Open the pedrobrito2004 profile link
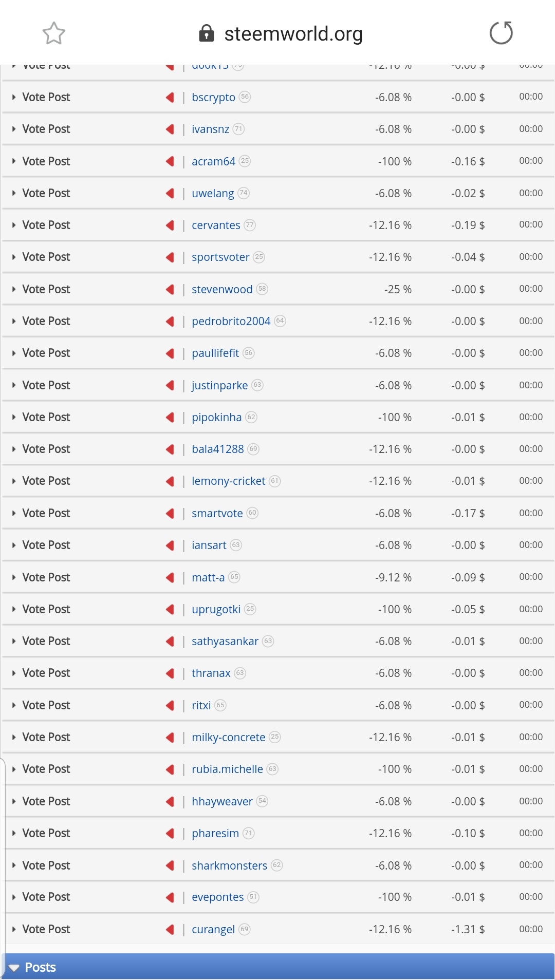The image size is (555, 980). pyautogui.click(x=231, y=321)
